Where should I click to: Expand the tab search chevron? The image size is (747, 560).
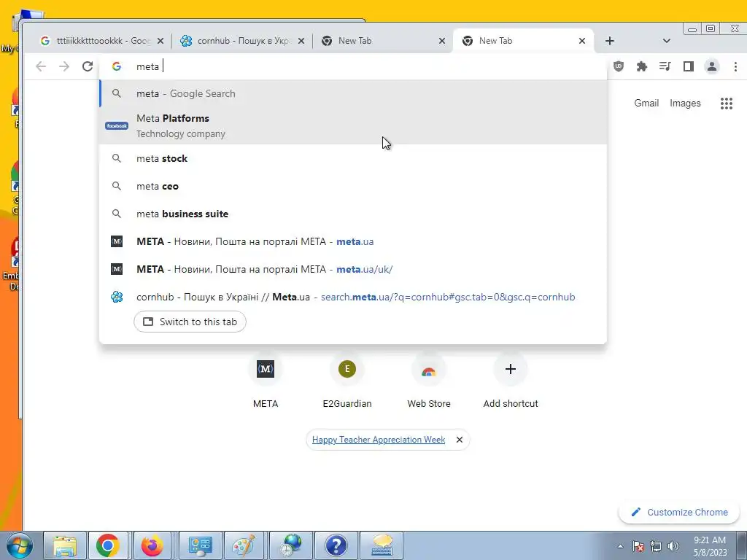pyautogui.click(x=667, y=41)
